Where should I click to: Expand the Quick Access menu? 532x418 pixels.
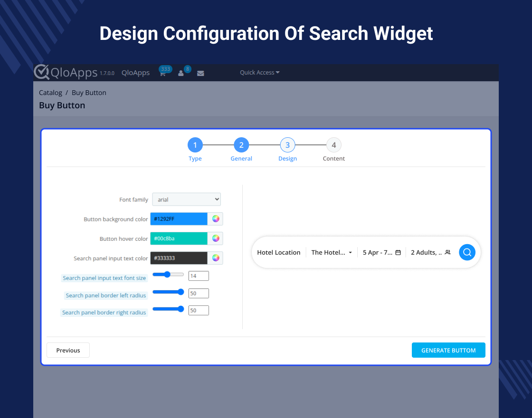tap(259, 73)
